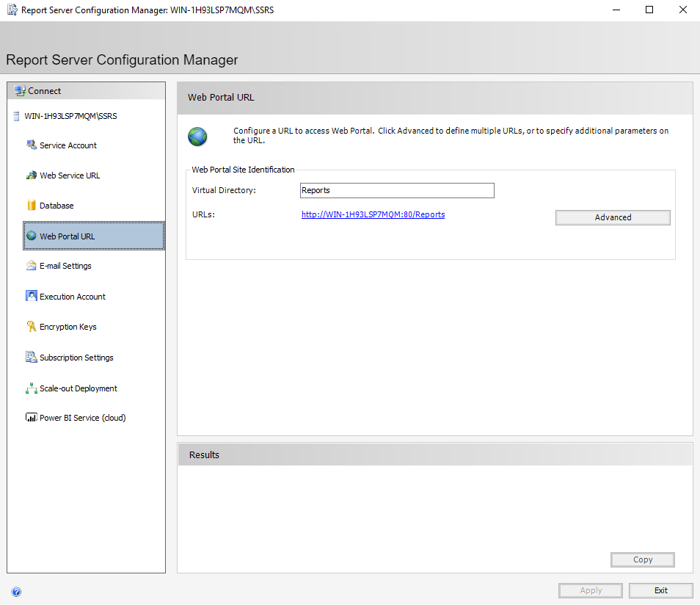The image size is (700, 605).
Task: Follow the http://WIN-1H93LSP7MQM:80/Reports link
Action: click(x=373, y=214)
